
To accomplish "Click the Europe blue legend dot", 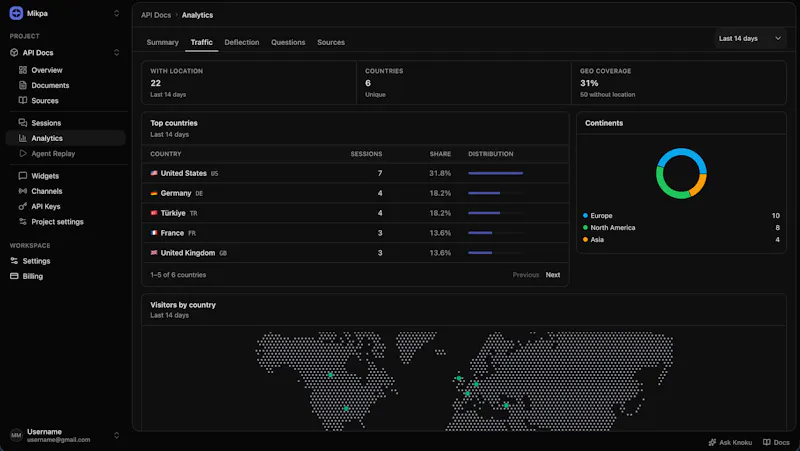I will 585,216.
